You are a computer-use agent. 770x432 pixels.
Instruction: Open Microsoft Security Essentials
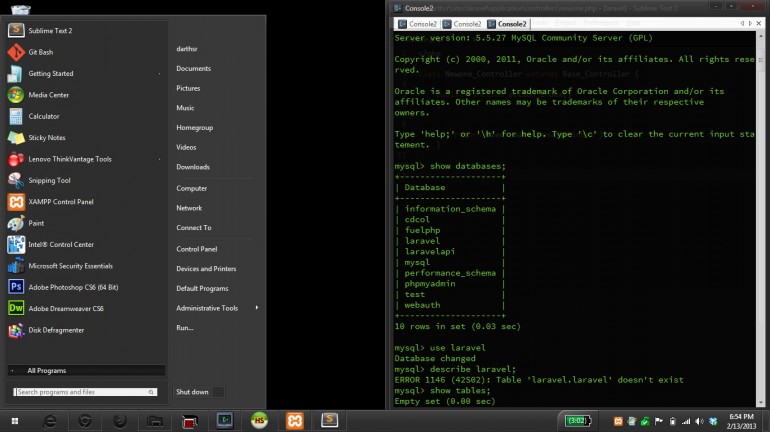(86, 266)
